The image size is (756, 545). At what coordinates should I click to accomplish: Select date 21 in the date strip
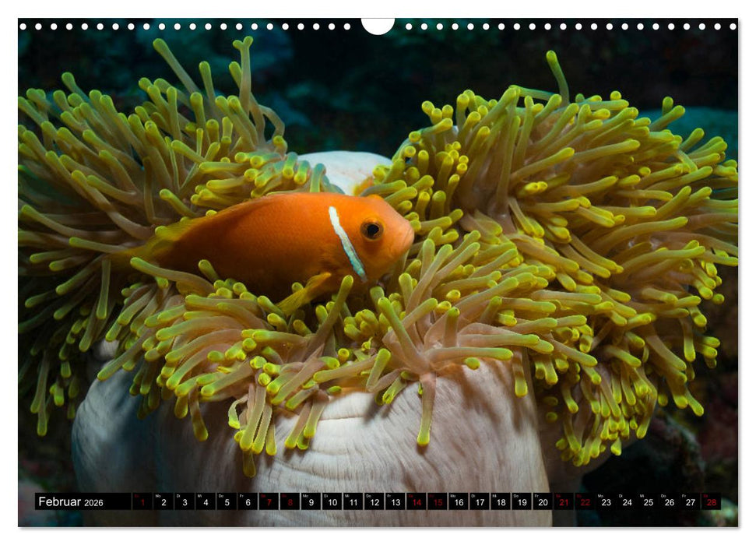click(564, 502)
